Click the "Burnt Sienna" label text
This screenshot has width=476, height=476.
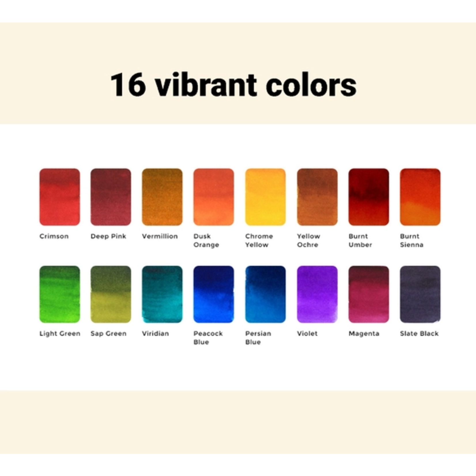412,241
